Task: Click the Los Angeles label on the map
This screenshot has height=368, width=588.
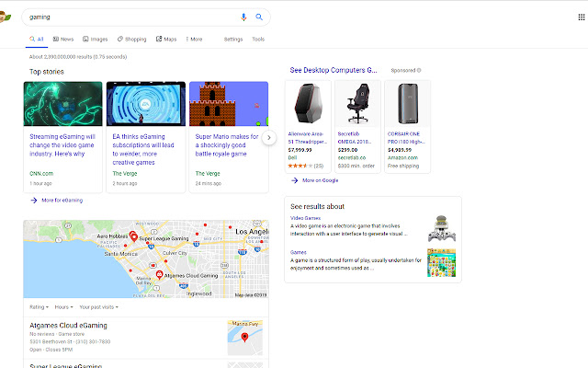Action: [252, 232]
